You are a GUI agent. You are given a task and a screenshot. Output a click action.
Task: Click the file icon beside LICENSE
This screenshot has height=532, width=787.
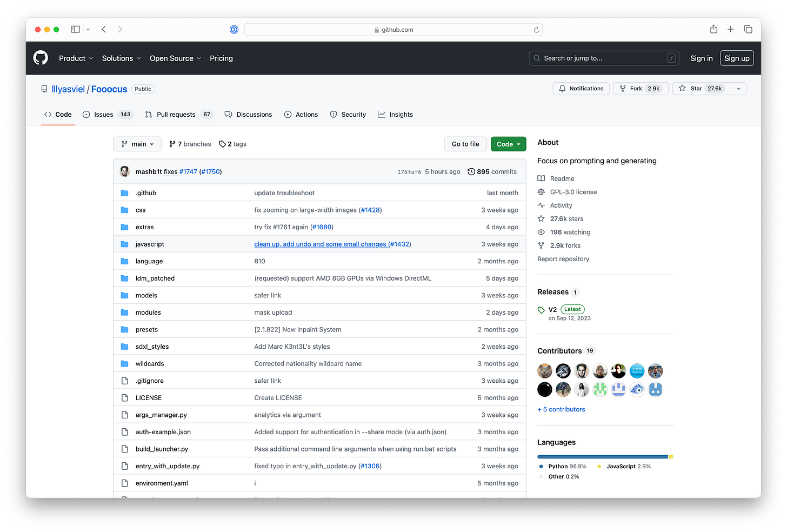(125, 398)
